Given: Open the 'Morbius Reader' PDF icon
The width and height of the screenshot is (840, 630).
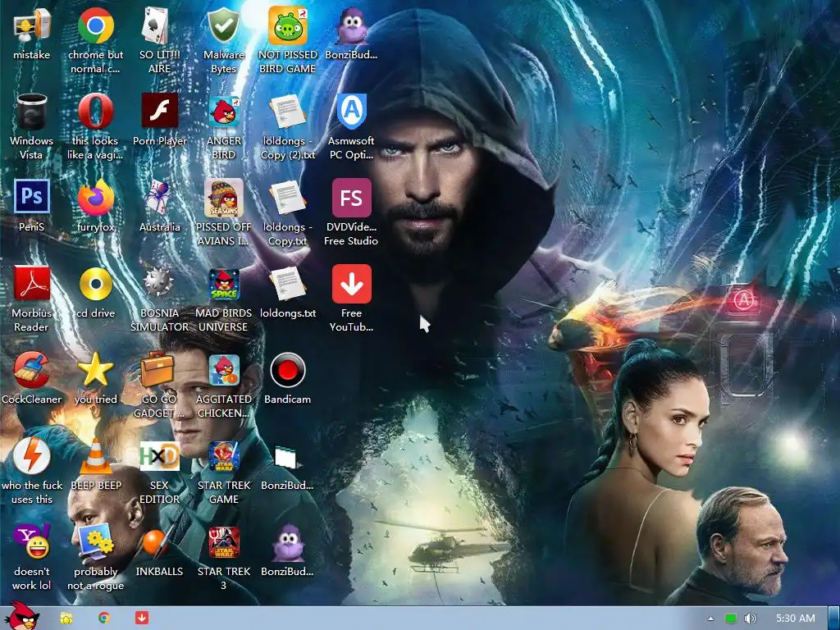Looking at the screenshot, I should [32, 283].
